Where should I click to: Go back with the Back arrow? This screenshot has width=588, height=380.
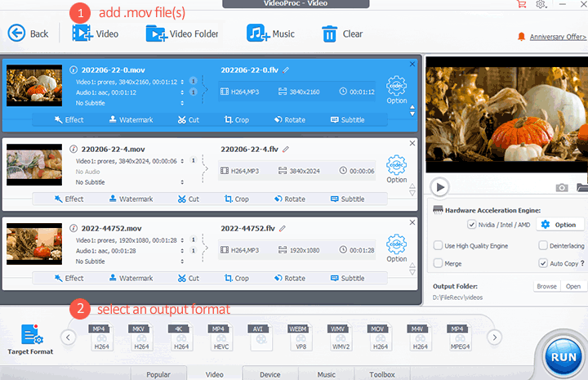[28, 34]
